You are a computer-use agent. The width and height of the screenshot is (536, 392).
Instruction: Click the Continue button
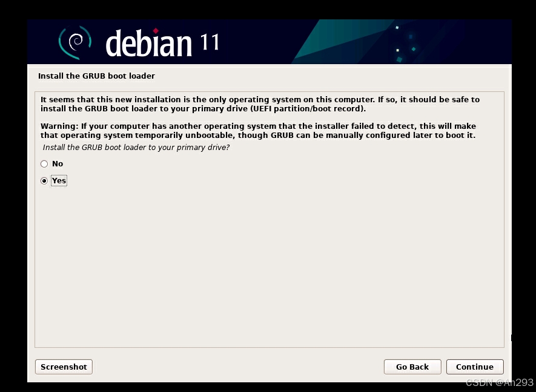(475, 367)
